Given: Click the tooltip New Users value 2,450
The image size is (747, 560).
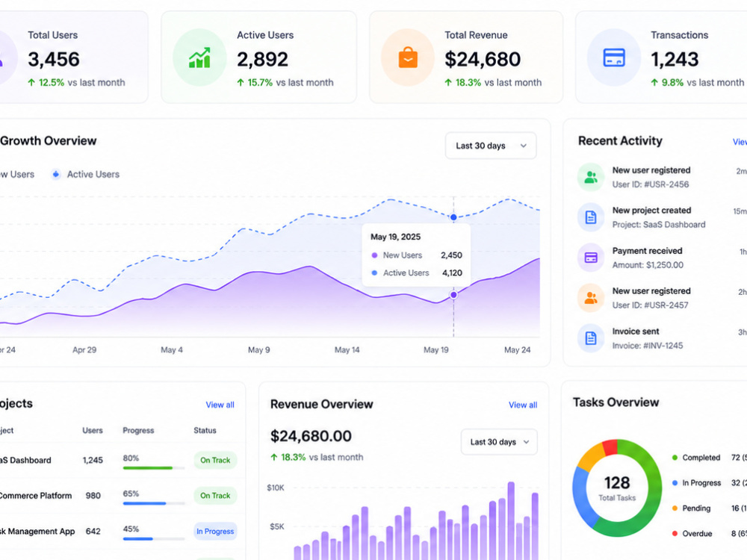Looking at the screenshot, I should point(451,255).
